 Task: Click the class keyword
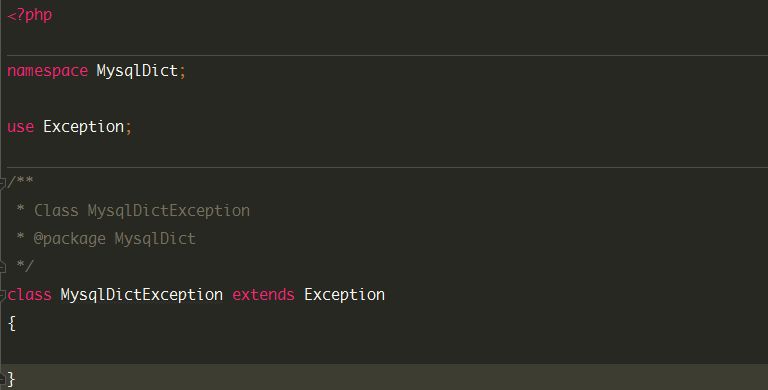29,295
